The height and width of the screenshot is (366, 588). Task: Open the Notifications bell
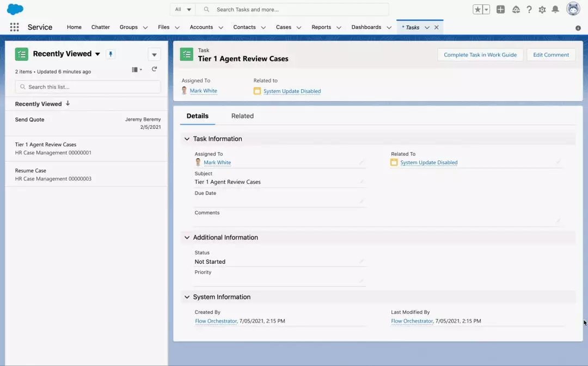(555, 10)
